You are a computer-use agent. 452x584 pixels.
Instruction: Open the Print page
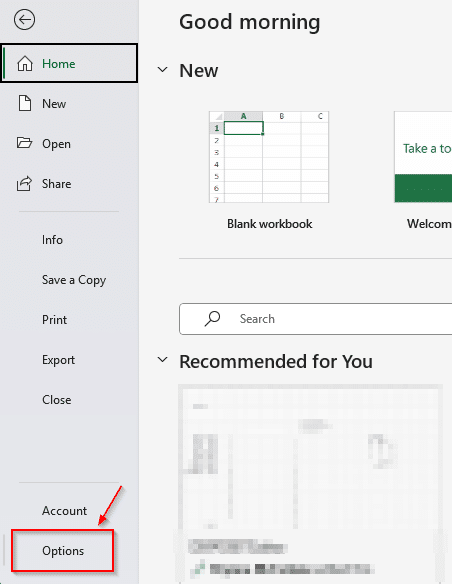(54, 320)
